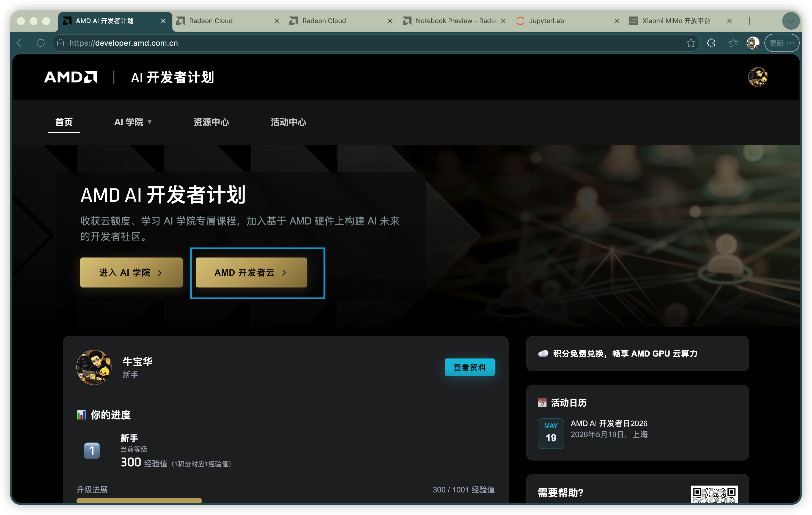Close the Xiaomi MiMo tab

(729, 21)
